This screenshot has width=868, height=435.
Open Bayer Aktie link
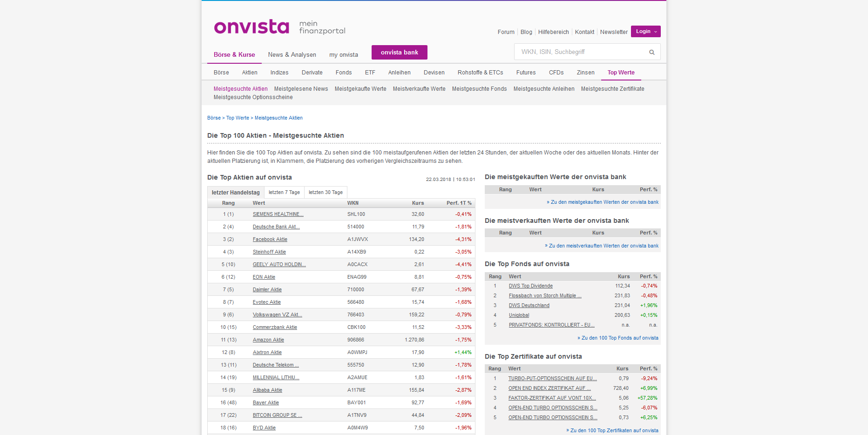tap(266, 403)
